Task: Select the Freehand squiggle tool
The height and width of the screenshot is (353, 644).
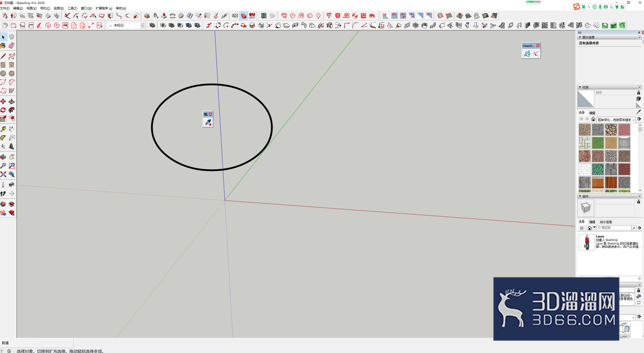Action: (x=12, y=56)
